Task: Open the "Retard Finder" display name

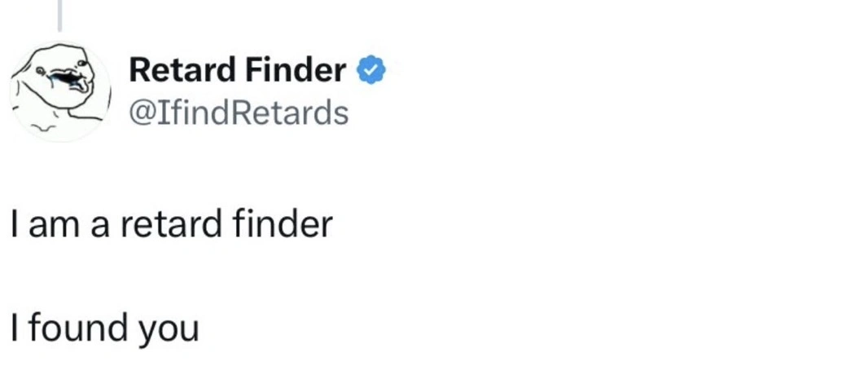Action: [238, 71]
